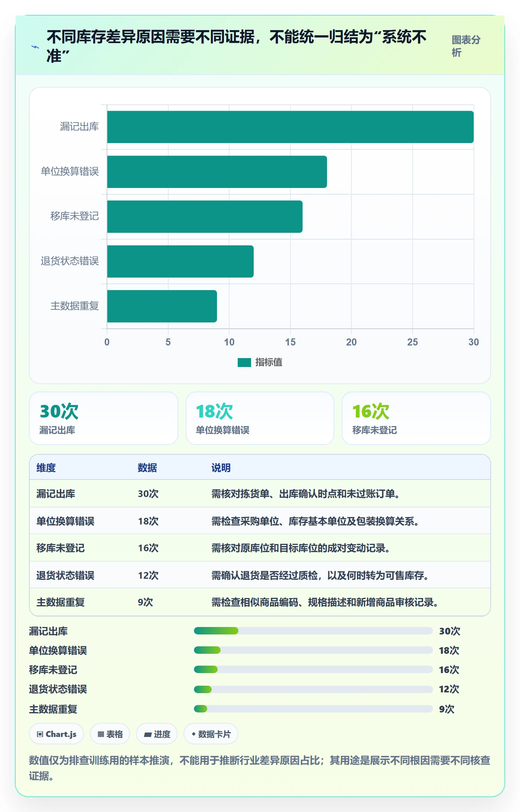
Task: Click the 漏记出库 progress bar
Action: click(x=313, y=631)
